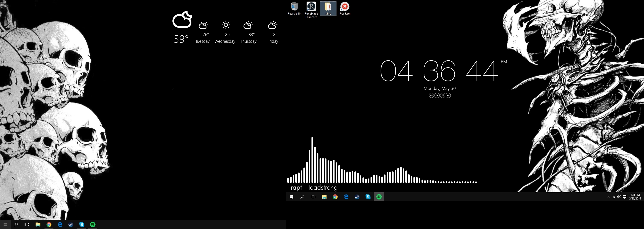This screenshot has height=229, width=644.
Task: Open Start menu on the taskbar with system tray
Action: click(x=292, y=197)
